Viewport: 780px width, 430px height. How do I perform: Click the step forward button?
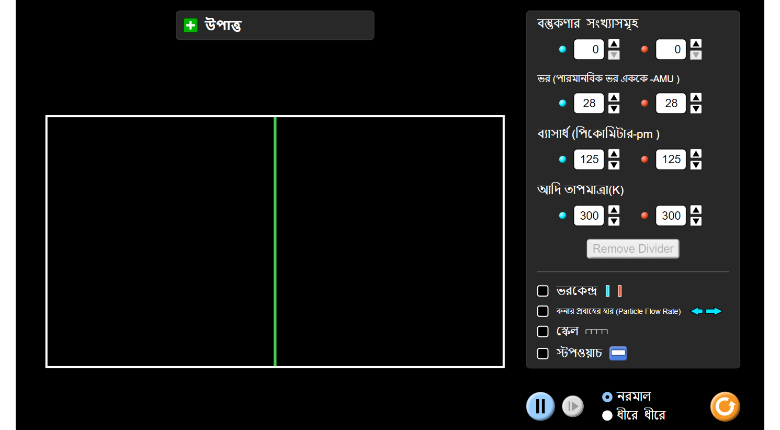pos(572,406)
